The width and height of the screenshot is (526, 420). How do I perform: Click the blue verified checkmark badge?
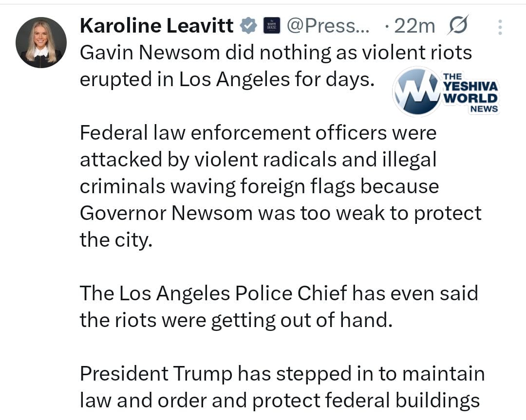(x=249, y=26)
